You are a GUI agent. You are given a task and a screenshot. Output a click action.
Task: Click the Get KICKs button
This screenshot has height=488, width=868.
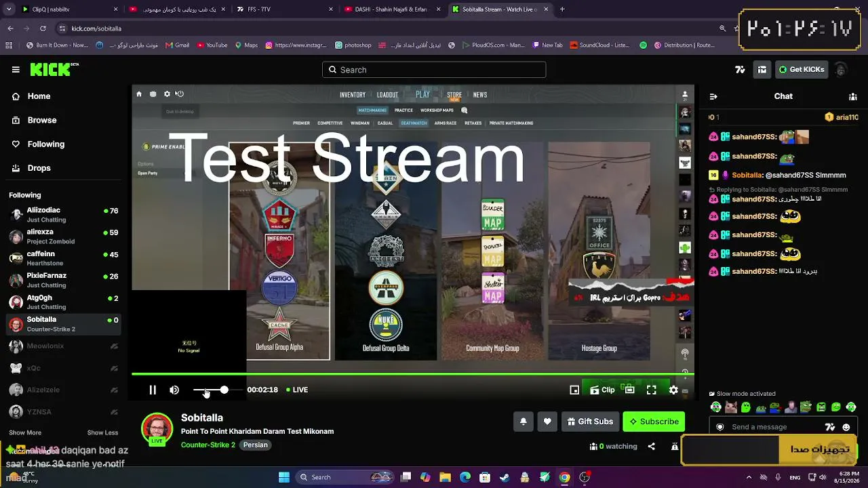(802, 70)
